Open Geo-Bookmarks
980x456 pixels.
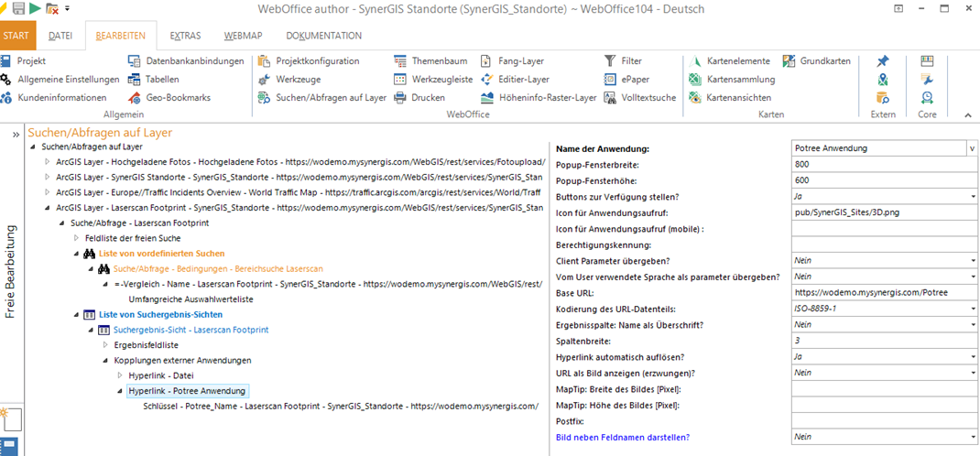[169, 97]
